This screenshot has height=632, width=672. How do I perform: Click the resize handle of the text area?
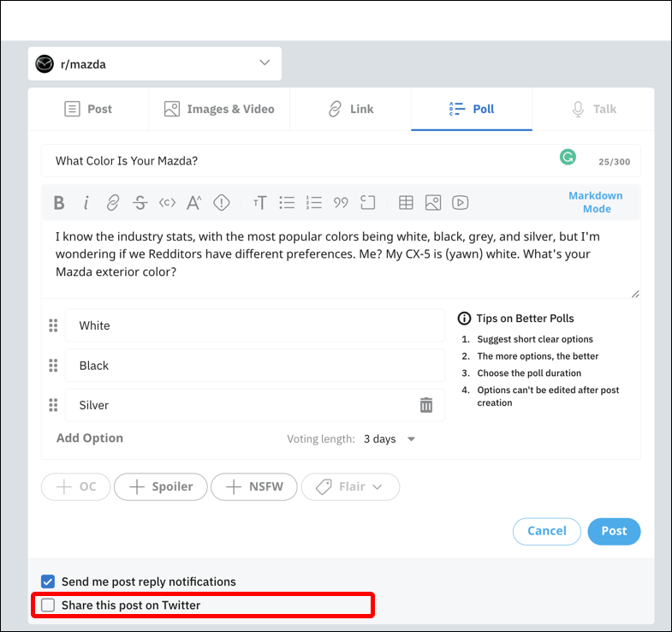coord(635,294)
